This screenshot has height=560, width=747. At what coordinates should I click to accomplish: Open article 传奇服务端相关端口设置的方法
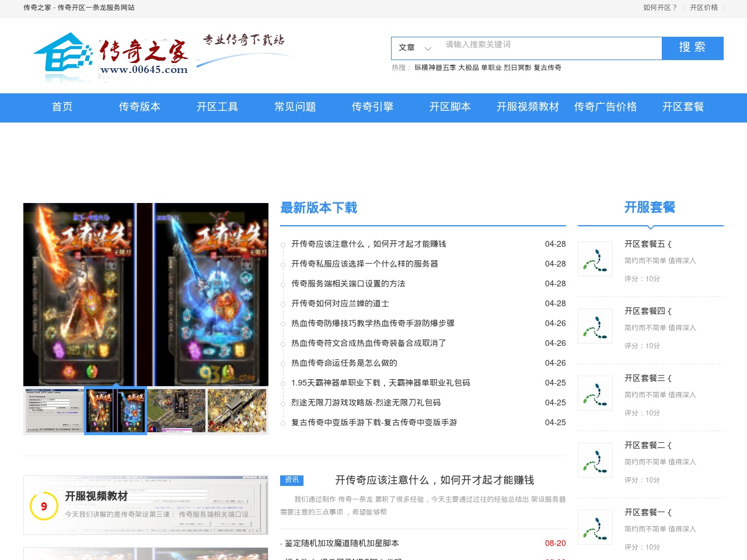[x=348, y=284]
